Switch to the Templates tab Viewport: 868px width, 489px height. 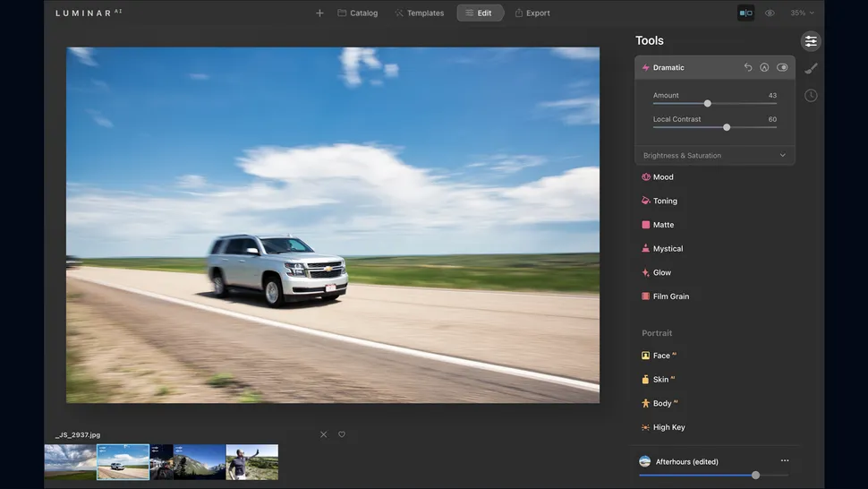(x=420, y=13)
